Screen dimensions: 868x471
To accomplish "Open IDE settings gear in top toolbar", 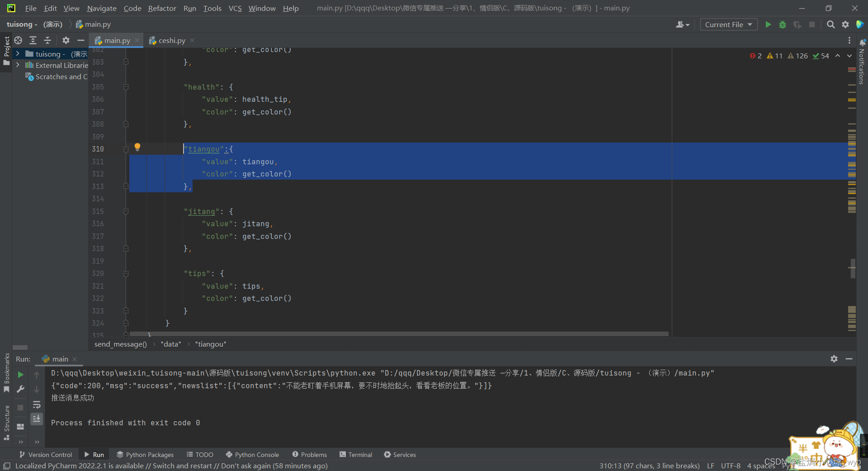I will 845,24.
